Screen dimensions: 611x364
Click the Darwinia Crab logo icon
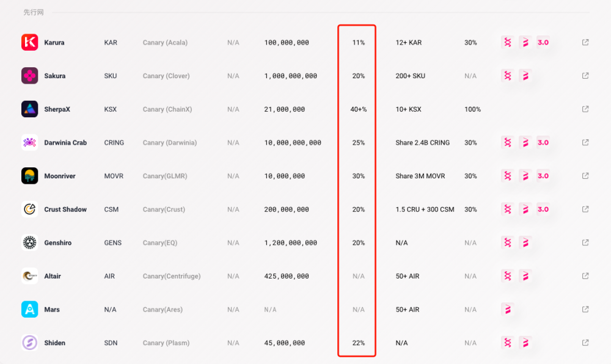pos(29,142)
